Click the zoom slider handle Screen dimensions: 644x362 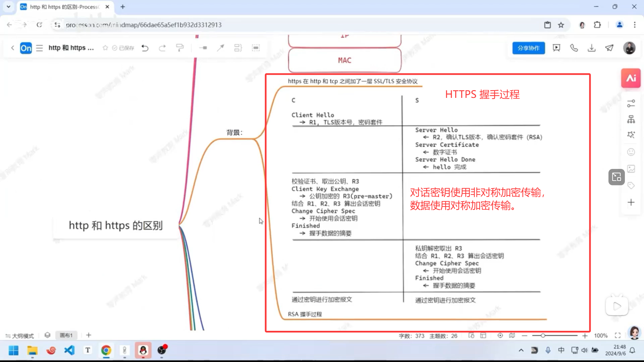543,336
